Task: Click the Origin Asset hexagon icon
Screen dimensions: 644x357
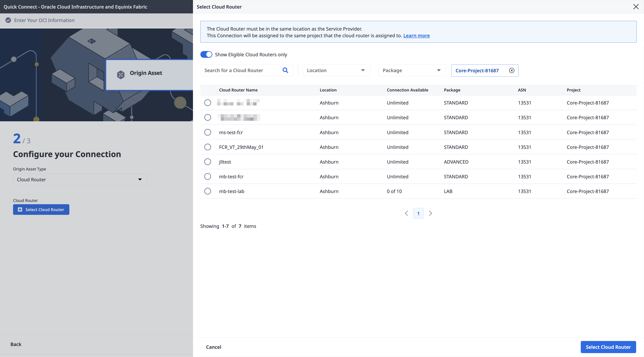Action: click(121, 75)
